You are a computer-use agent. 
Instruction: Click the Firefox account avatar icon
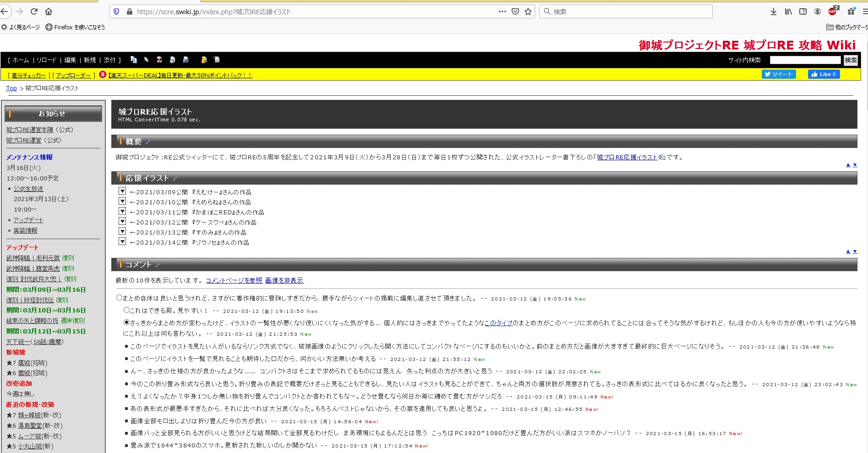click(817, 11)
